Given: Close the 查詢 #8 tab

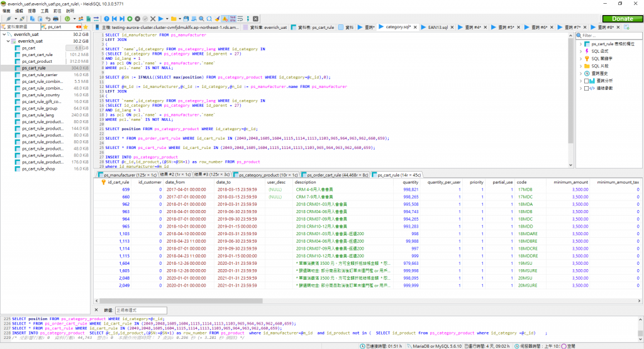Looking at the screenshot, I should pos(618,27).
